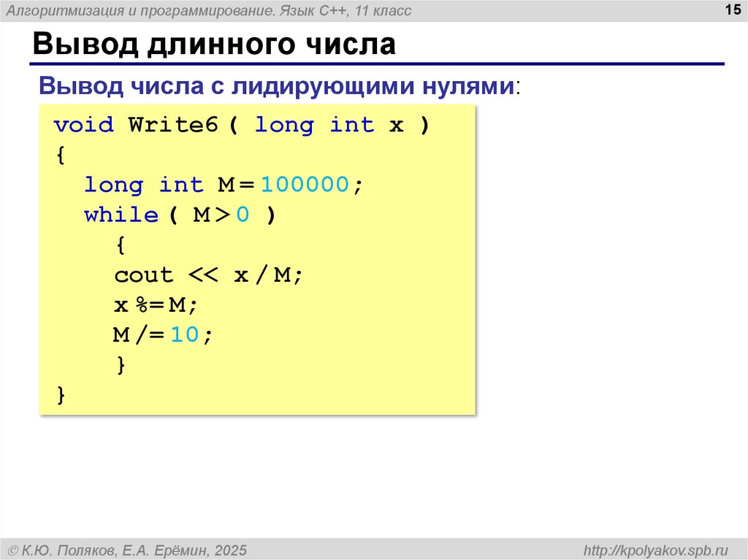Select the subtitle about лидирующими нулями
The image size is (748, 560).
pos(279,85)
